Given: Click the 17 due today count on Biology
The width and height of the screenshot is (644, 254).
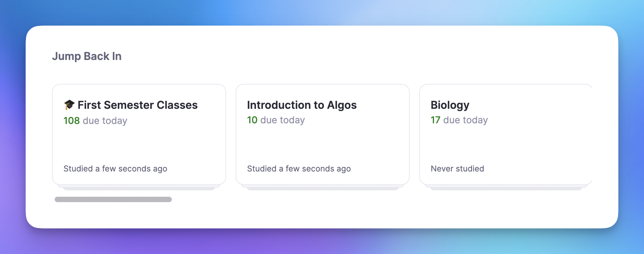Looking at the screenshot, I should (x=435, y=120).
